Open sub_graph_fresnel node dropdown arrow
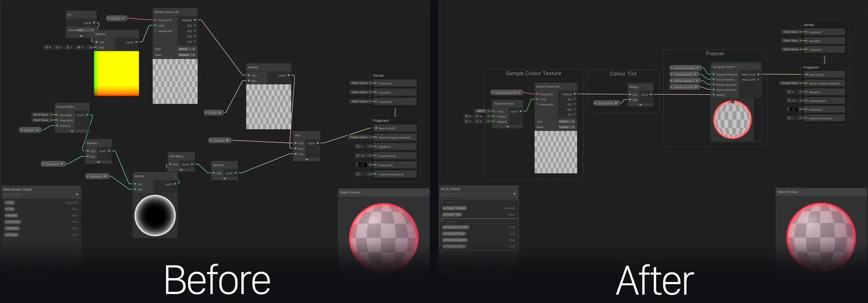This screenshot has height=303, width=868. (758, 67)
